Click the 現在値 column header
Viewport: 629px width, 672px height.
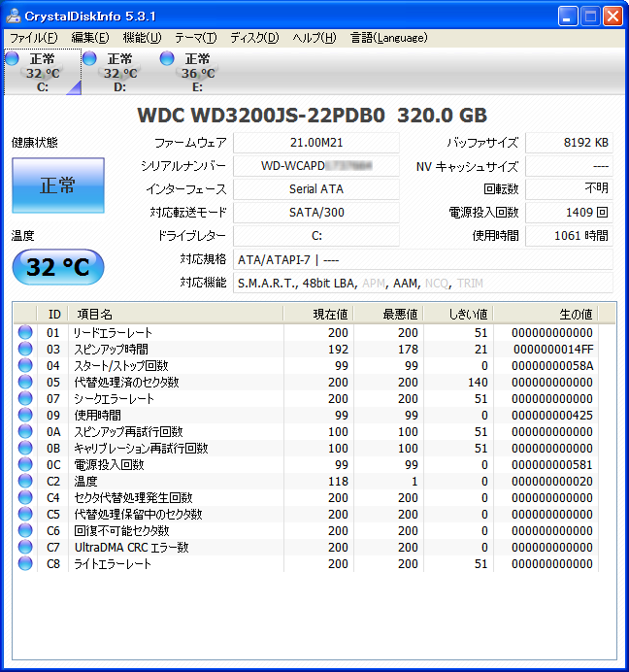(x=318, y=314)
